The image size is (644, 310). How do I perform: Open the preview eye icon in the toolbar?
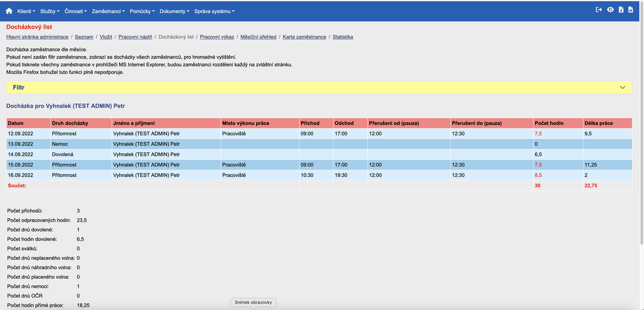pyautogui.click(x=610, y=10)
